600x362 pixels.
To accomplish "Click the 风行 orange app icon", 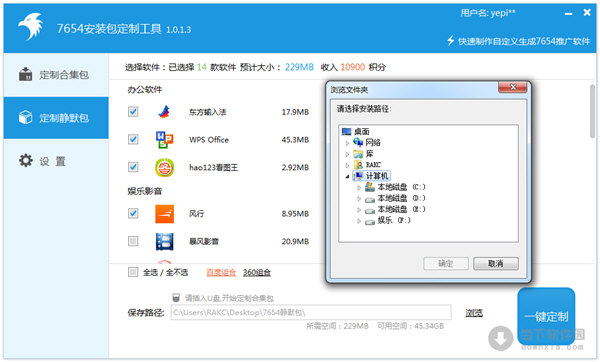I will (x=165, y=214).
